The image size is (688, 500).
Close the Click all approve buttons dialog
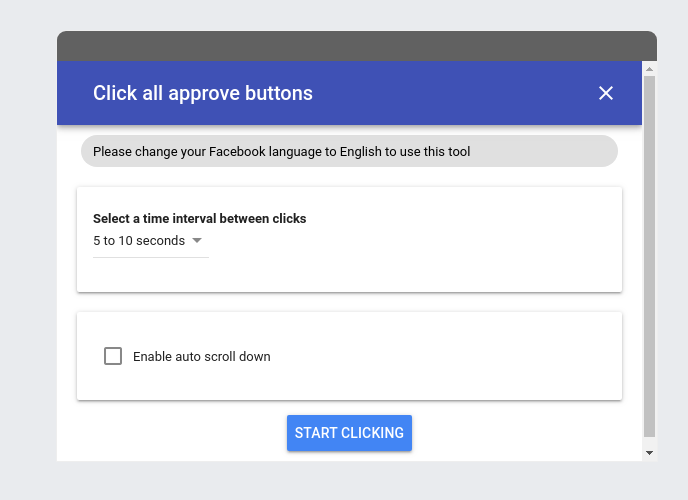tap(606, 93)
